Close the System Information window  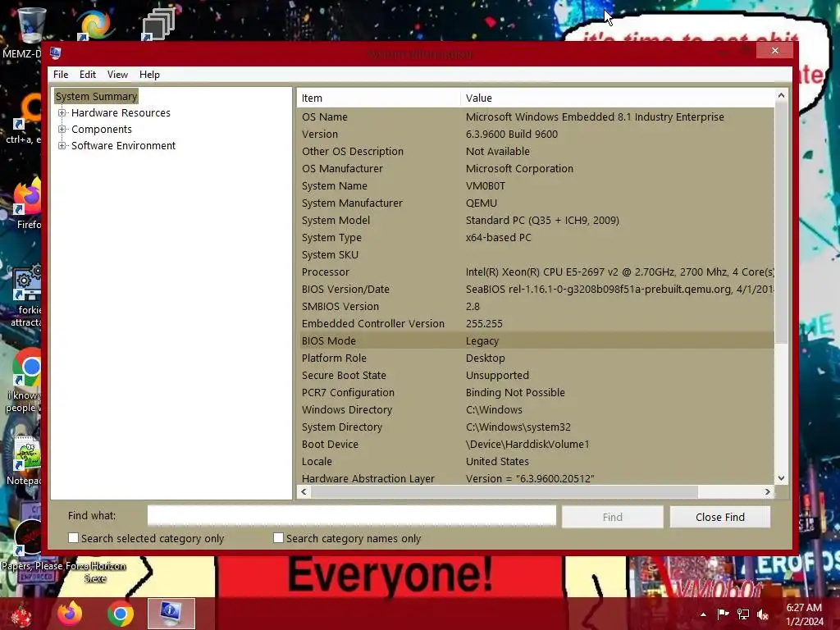tap(774, 50)
